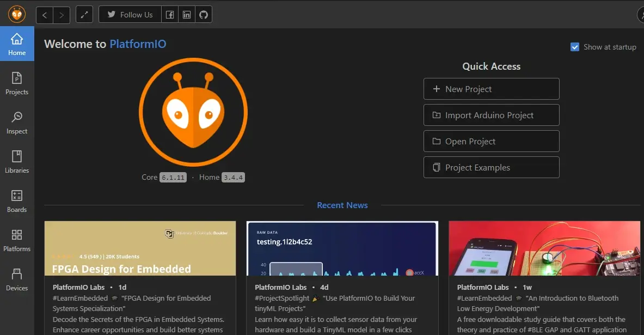
Task: Click the expand/fullscreen arrows icon
Action: pos(84,15)
